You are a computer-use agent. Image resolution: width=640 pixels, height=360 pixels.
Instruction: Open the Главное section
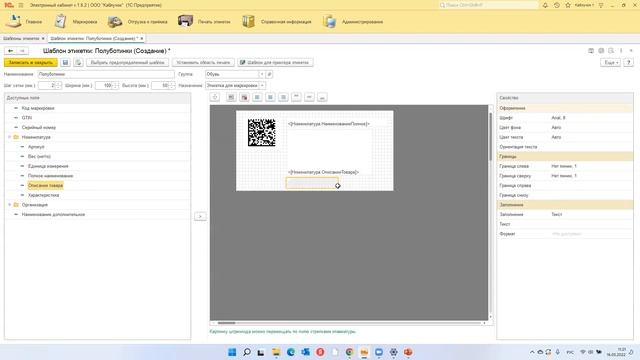point(24,22)
